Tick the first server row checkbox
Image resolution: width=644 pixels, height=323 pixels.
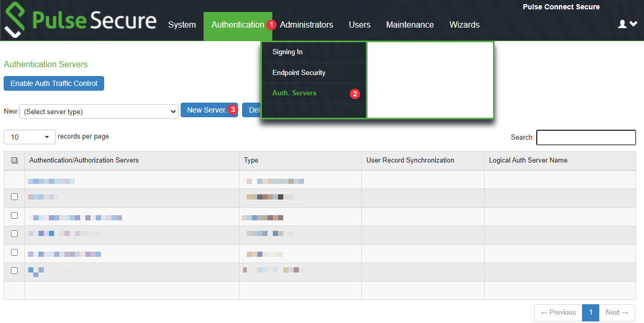click(14, 196)
